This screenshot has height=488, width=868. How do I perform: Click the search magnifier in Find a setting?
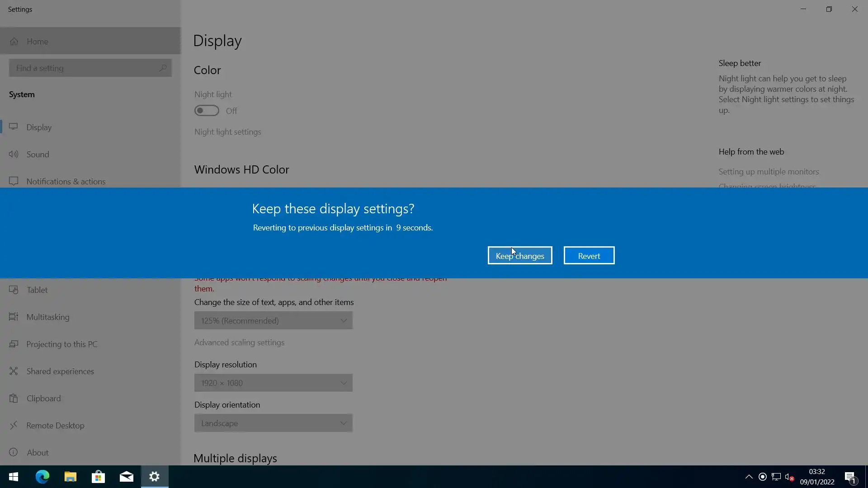[163, 68]
